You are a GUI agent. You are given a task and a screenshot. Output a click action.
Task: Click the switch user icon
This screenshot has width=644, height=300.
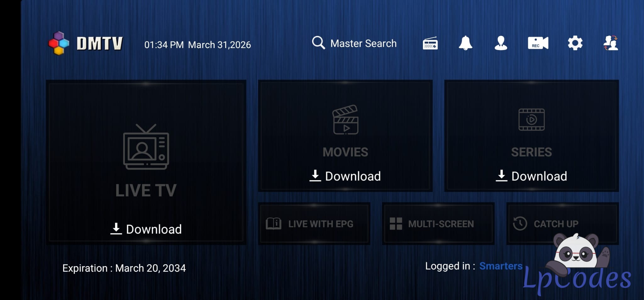click(611, 43)
